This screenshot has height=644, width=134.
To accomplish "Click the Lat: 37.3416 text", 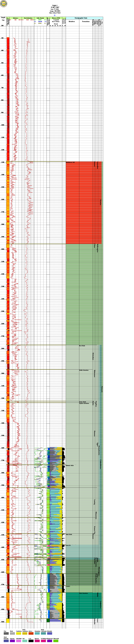I will 55,9.
